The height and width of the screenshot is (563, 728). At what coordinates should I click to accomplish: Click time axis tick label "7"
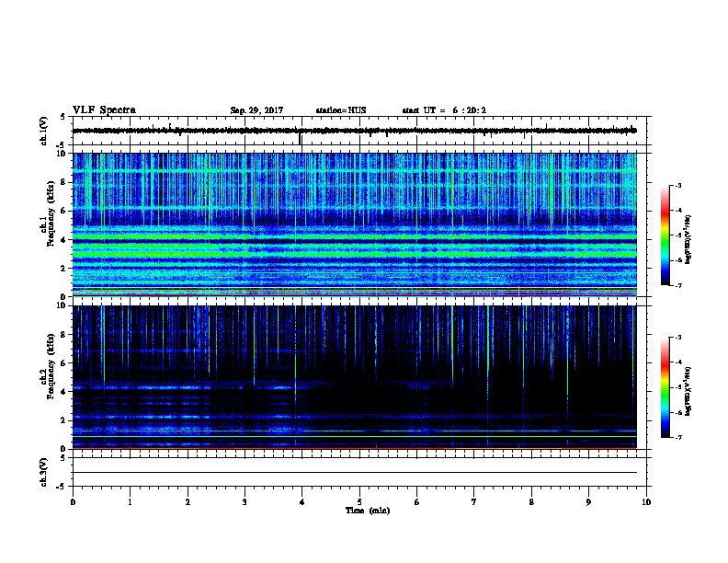click(x=474, y=502)
